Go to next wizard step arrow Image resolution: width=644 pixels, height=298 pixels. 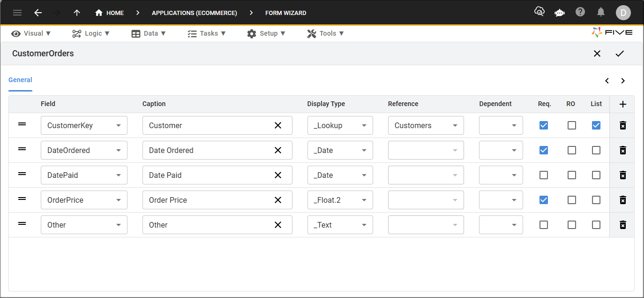coord(623,81)
